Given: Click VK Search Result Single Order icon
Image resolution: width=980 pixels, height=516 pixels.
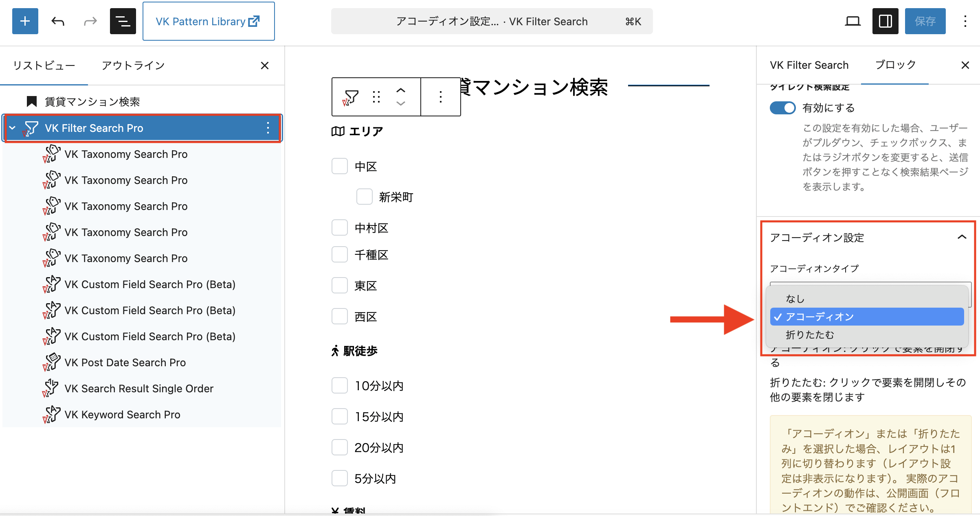Looking at the screenshot, I should tap(51, 389).
